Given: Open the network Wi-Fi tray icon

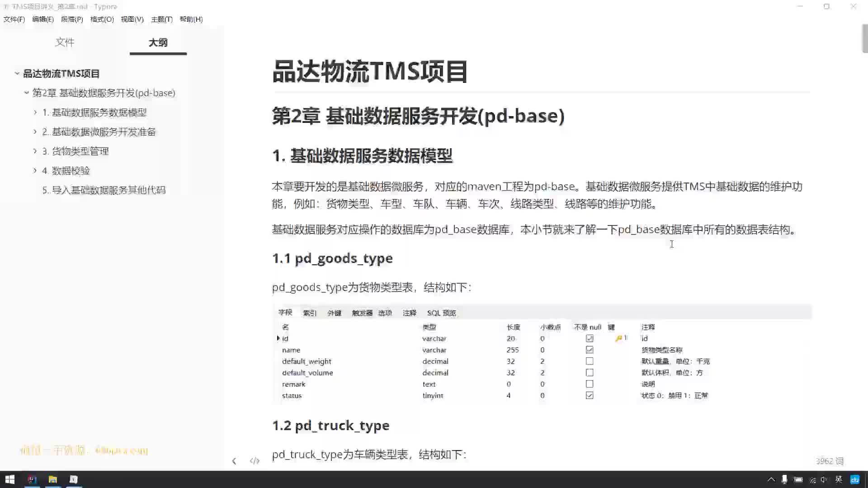Looking at the screenshot, I should pos(812,480).
